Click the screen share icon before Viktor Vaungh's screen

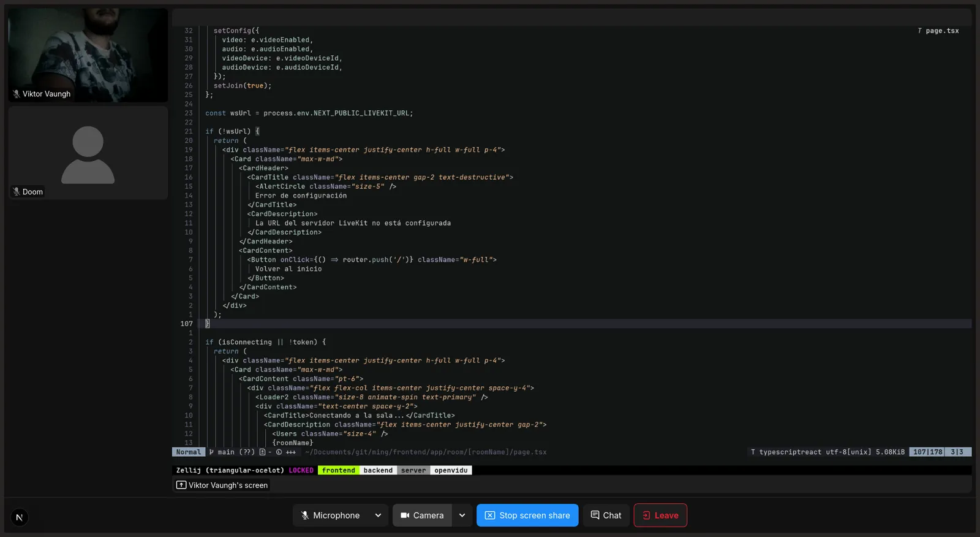coord(181,485)
